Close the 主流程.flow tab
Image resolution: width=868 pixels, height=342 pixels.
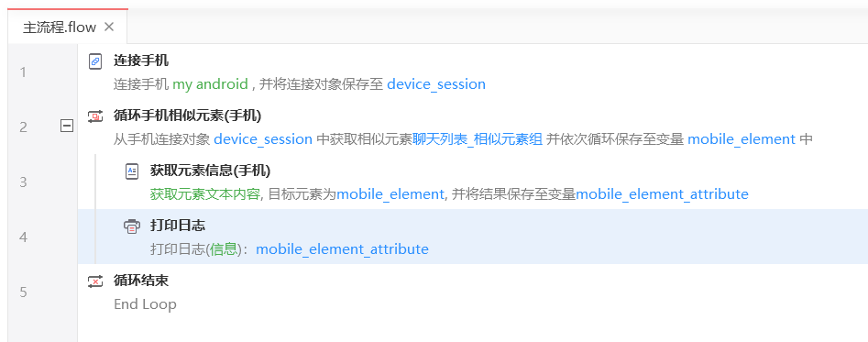coord(109,27)
